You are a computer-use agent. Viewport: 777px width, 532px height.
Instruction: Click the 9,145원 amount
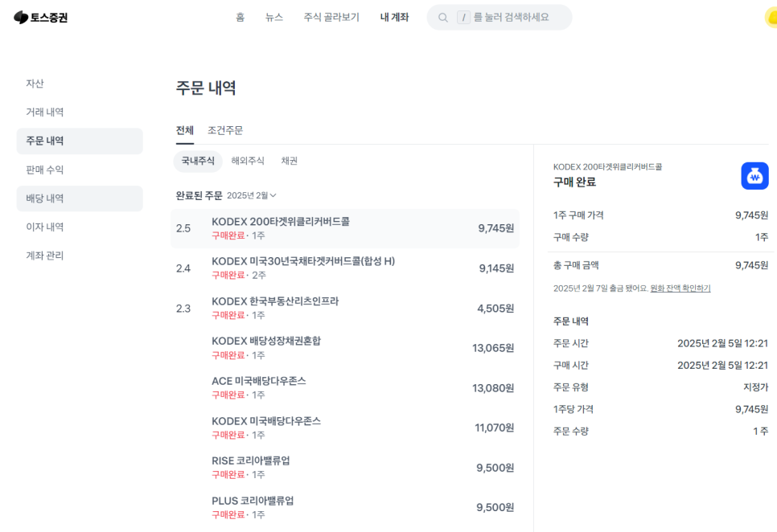click(496, 268)
